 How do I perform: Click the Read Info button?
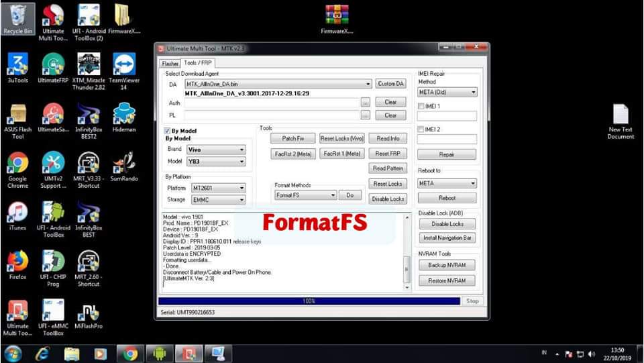click(x=388, y=138)
